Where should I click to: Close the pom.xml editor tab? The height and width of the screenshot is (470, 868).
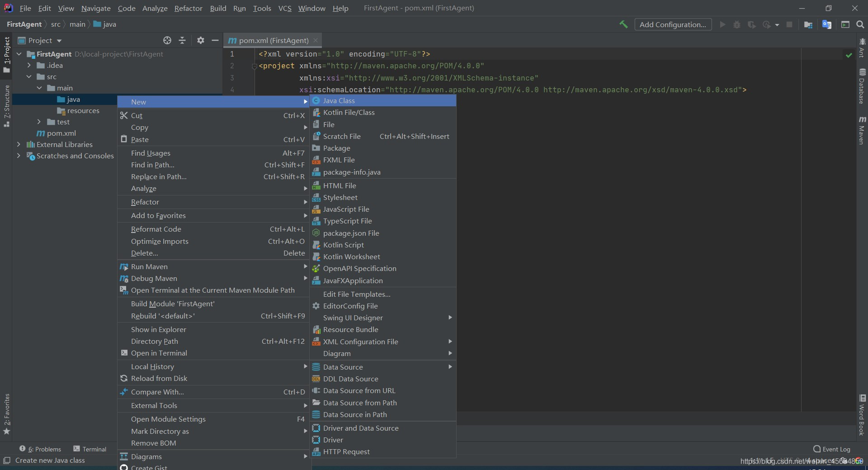pos(316,40)
